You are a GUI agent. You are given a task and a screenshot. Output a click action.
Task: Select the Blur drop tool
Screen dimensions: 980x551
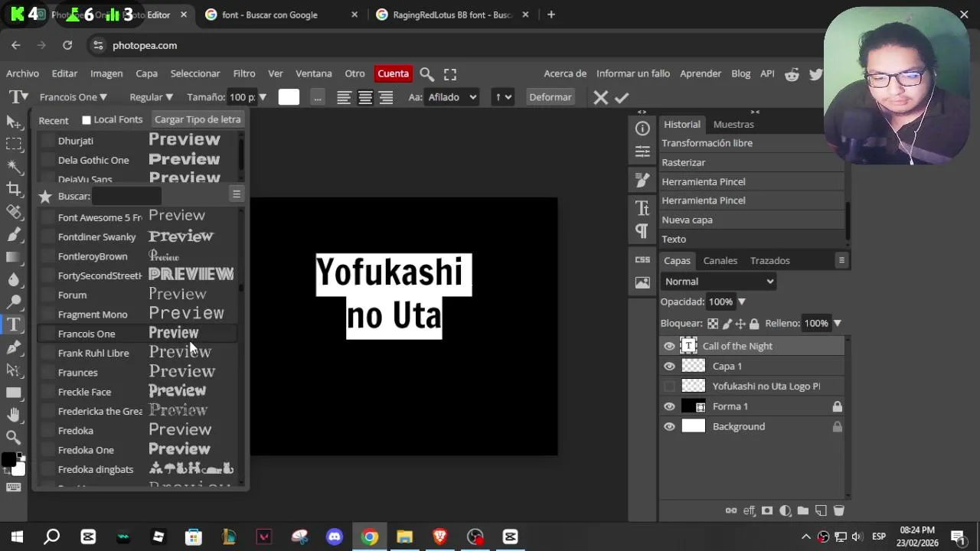(x=13, y=279)
